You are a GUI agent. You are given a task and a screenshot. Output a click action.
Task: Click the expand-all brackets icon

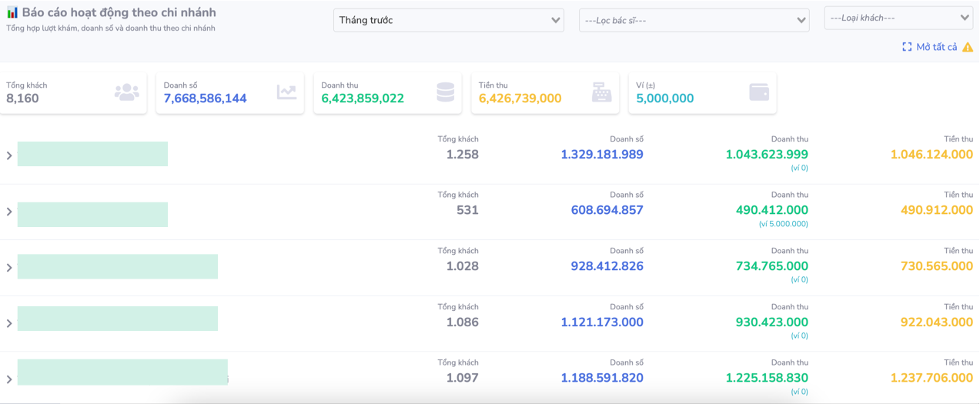tap(907, 47)
